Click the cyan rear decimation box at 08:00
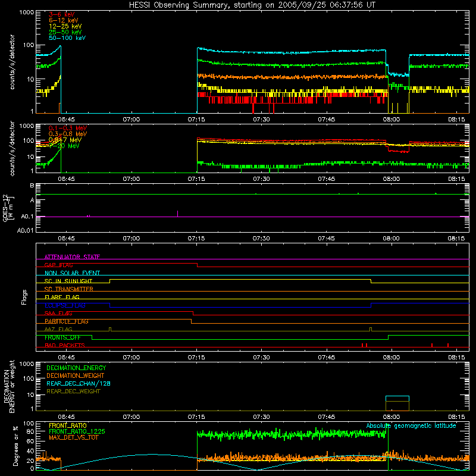This screenshot has height=476, width=476. 397,399
